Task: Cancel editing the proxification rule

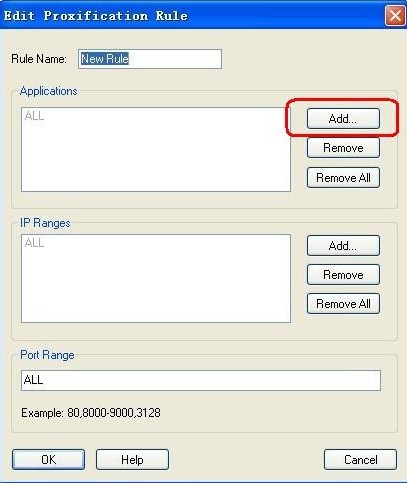Action: point(360,460)
